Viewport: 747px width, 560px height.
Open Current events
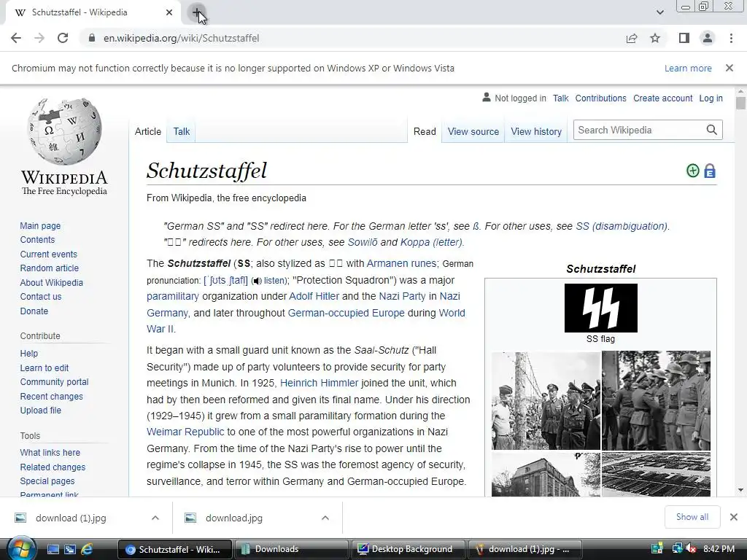click(48, 254)
